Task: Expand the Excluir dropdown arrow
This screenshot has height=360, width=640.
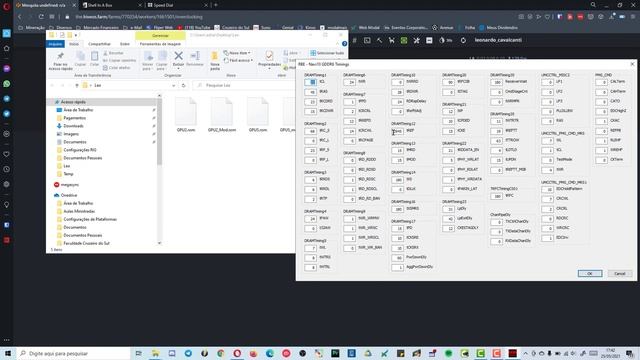Action: click(x=178, y=68)
